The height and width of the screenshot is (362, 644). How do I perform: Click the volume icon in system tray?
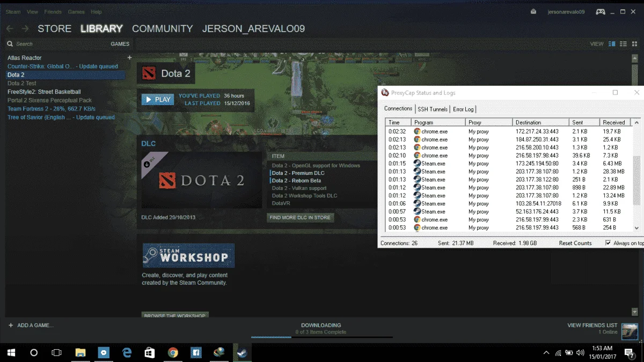coord(580,353)
